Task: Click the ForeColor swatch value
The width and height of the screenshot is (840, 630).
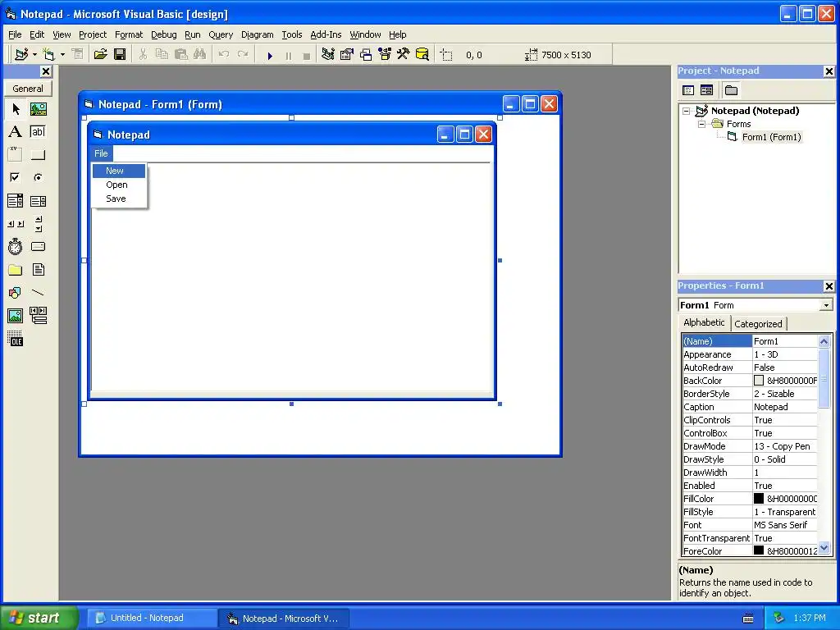Action: [759, 550]
